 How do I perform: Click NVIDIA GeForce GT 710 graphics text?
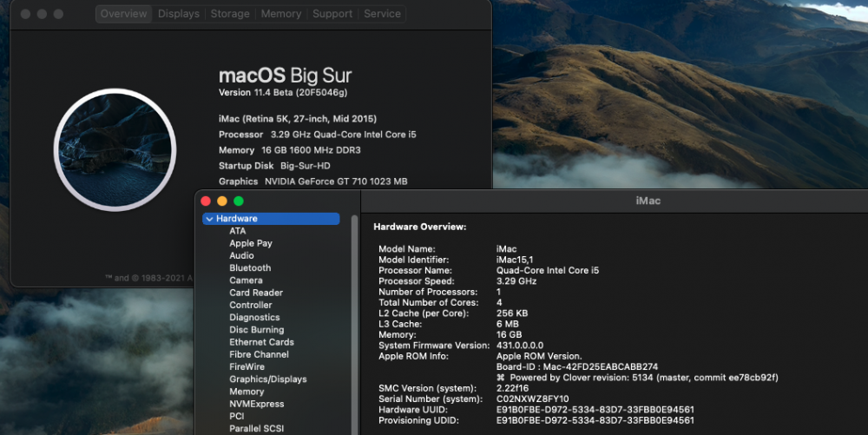coord(336,181)
